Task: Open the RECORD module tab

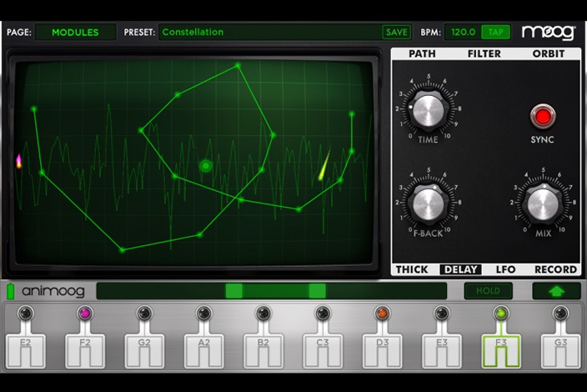Action: click(555, 269)
